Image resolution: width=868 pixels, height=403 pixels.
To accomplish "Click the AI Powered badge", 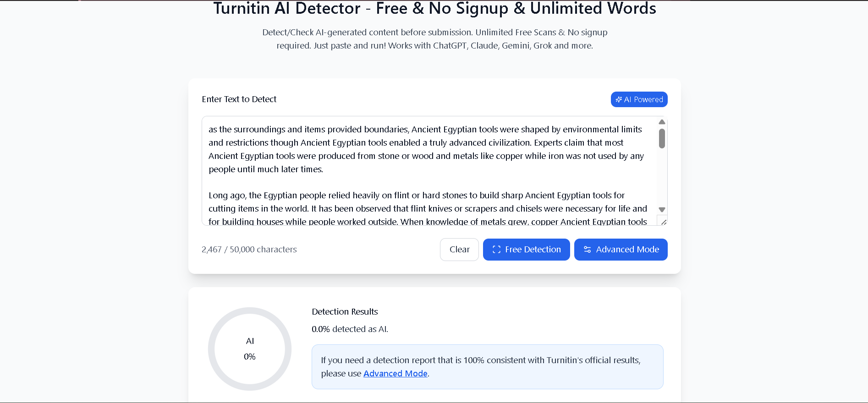I will tap(639, 99).
